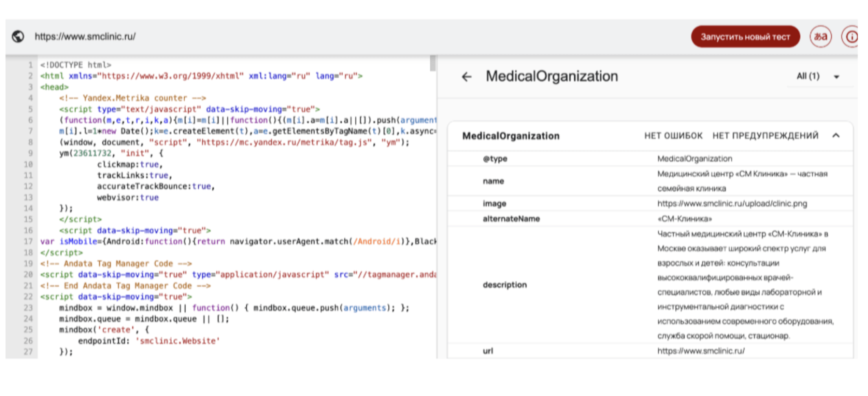Click the globe icon beside the URL
The width and height of the screenshot is (868, 396).
[18, 37]
